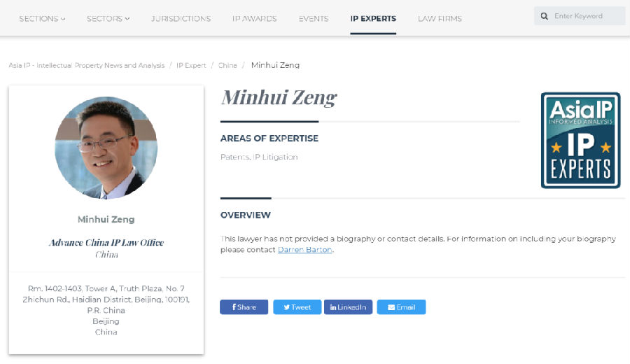This screenshot has height=364, width=630.
Task: Select the IP Experts tab
Action: [x=373, y=18]
